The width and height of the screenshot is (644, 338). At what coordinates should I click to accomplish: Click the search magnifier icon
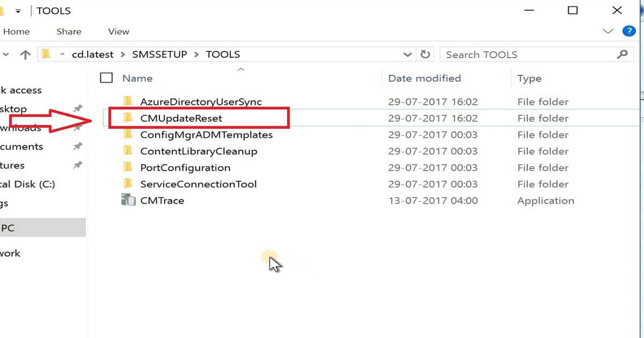click(622, 54)
